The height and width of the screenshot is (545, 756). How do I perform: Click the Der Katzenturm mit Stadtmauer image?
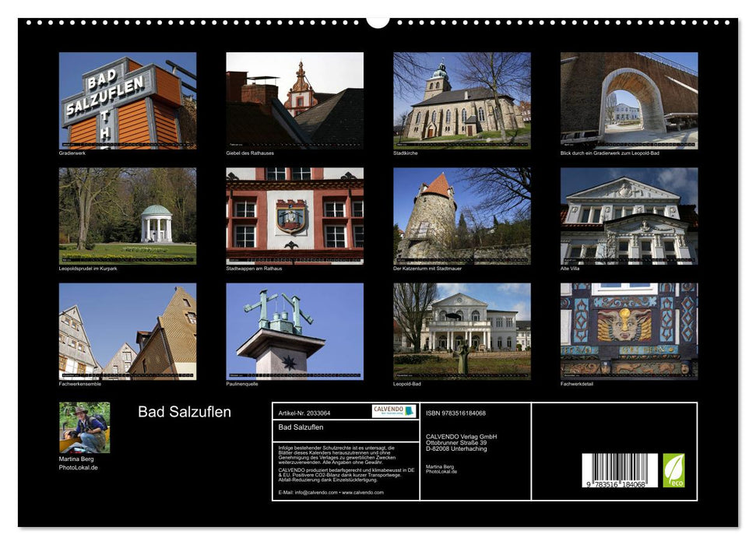[x=460, y=216]
